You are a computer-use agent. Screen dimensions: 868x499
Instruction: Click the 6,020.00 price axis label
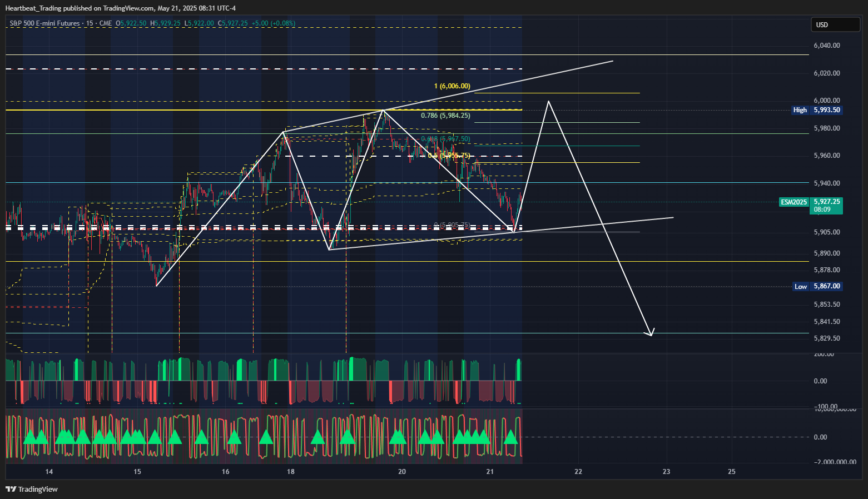click(826, 73)
